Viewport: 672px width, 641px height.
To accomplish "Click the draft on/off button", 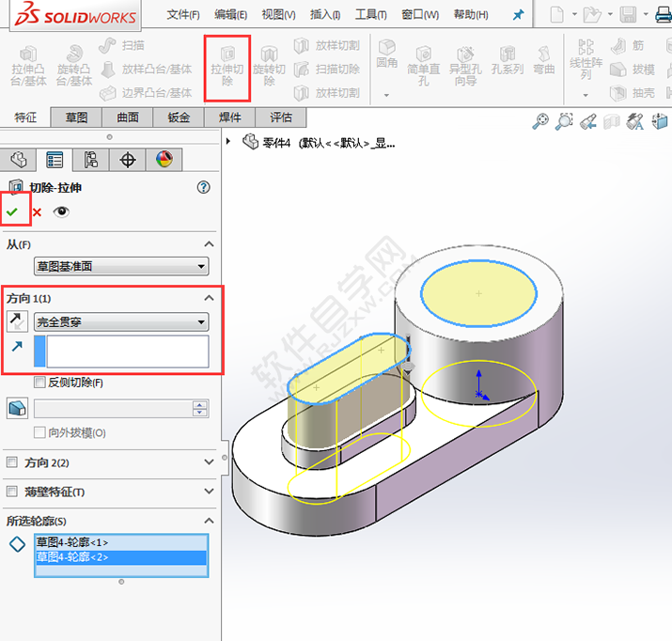I will (17, 408).
